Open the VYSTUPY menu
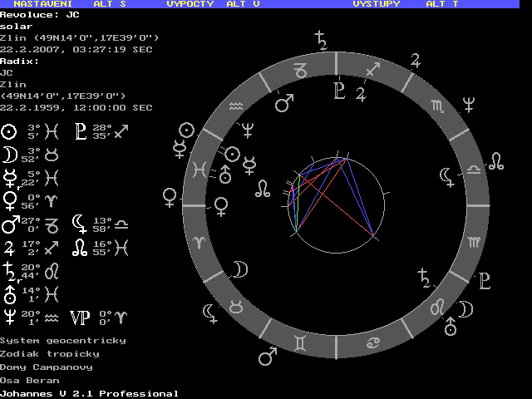 tap(376, 4)
